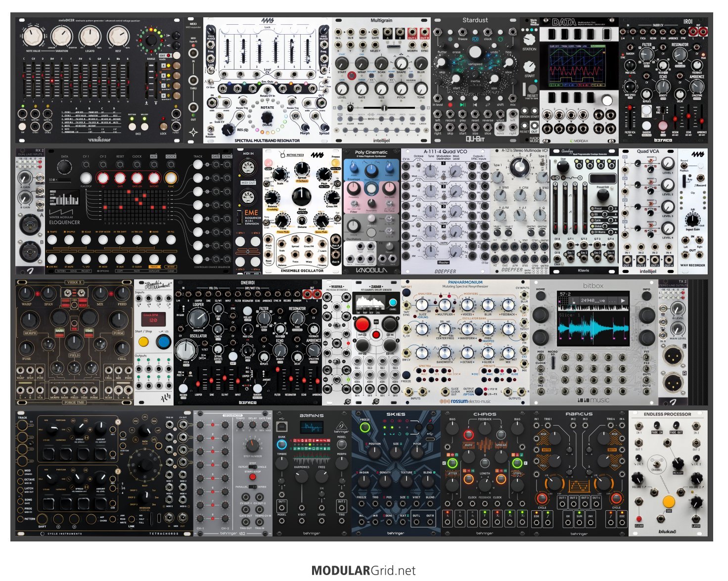This screenshot has height=581, width=728.
Task: Flip the PARALLEL/SERIES switch on Behringer 182
Action: coord(253,487)
